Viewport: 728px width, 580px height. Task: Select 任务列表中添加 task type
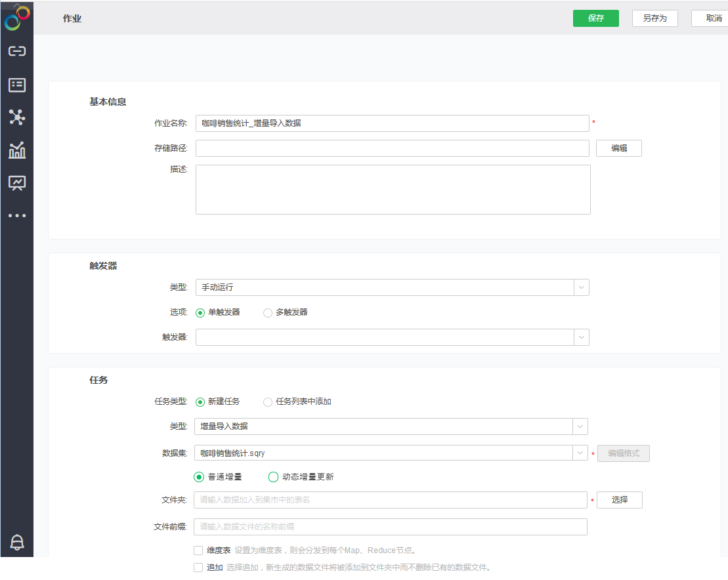[x=267, y=402]
